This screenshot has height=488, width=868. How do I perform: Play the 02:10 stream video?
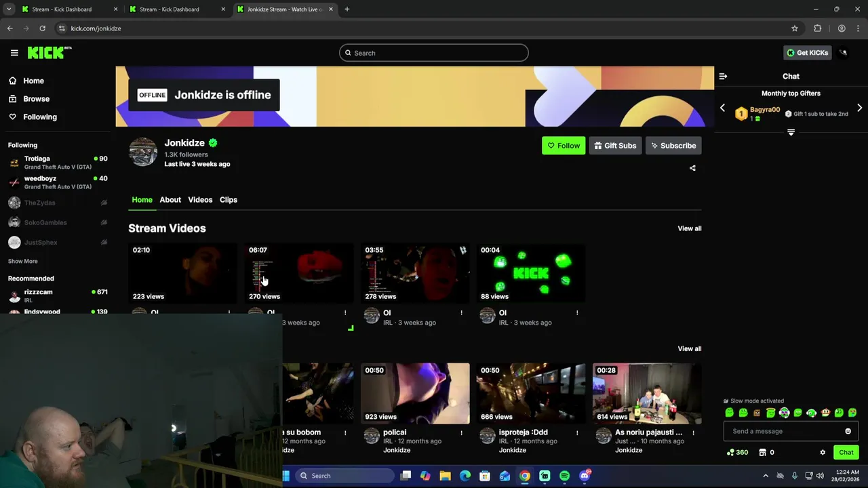coord(182,273)
